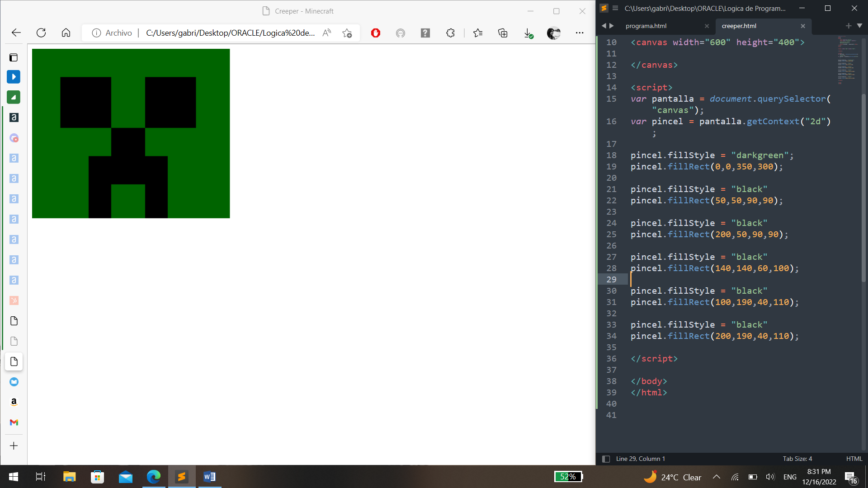
Task: Select the blue mail envelope vertical tab
Action: coord(14,382)
